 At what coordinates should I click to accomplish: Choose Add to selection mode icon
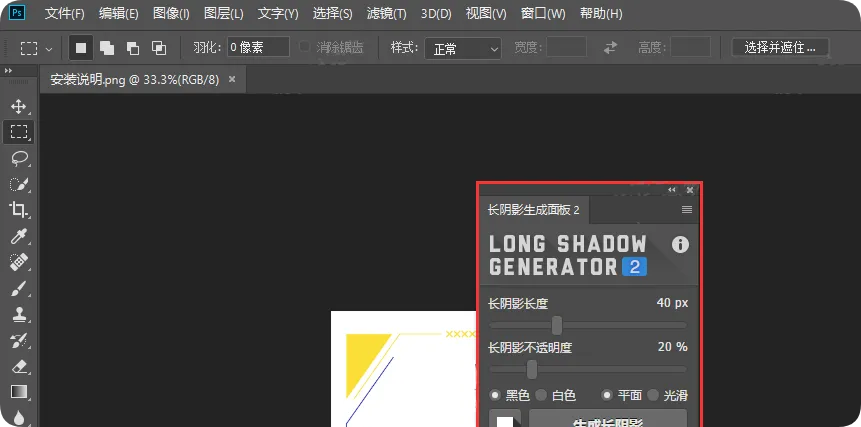pyautogui.click(x=107, y=48)
